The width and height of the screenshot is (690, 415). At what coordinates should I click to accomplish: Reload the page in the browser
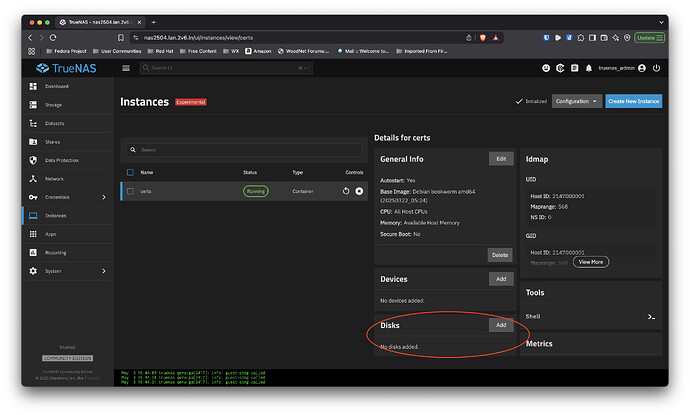click(x=53, y=38)
